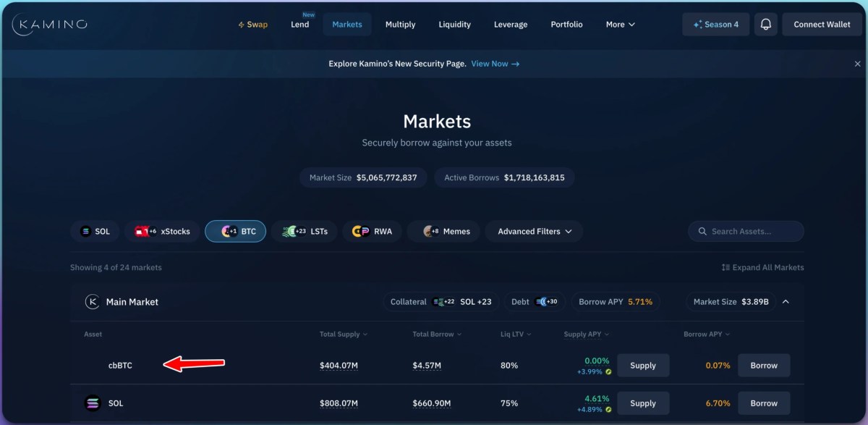Click the $808.07M total supply value
The image size is (868, 425).
tap(339, 403)
